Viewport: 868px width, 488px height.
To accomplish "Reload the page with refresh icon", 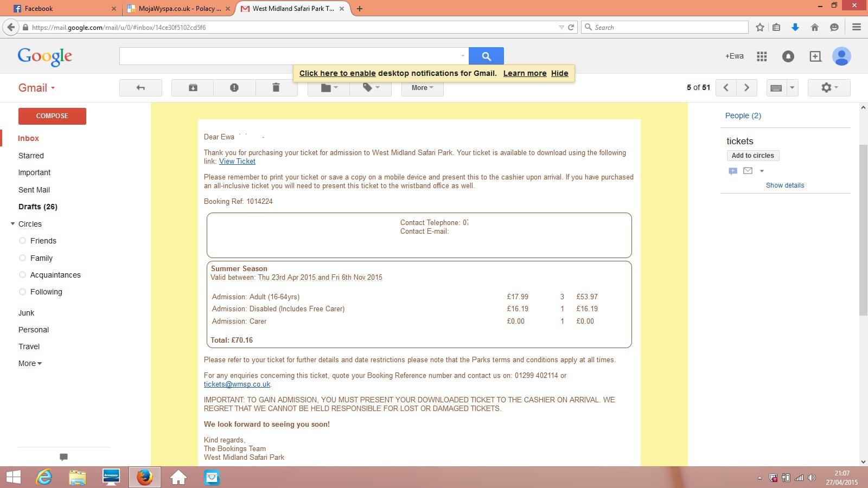I will (571, 27).
